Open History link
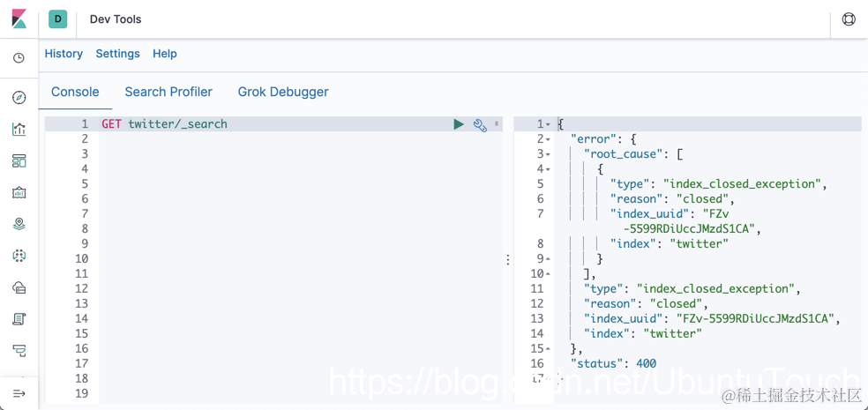The width and height of the screenshot is (868, 410). 64,54
